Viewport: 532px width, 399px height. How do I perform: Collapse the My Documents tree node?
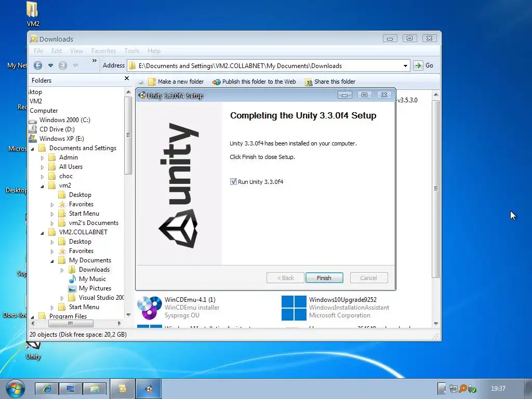pyautogui.click(x=52, y=261)
